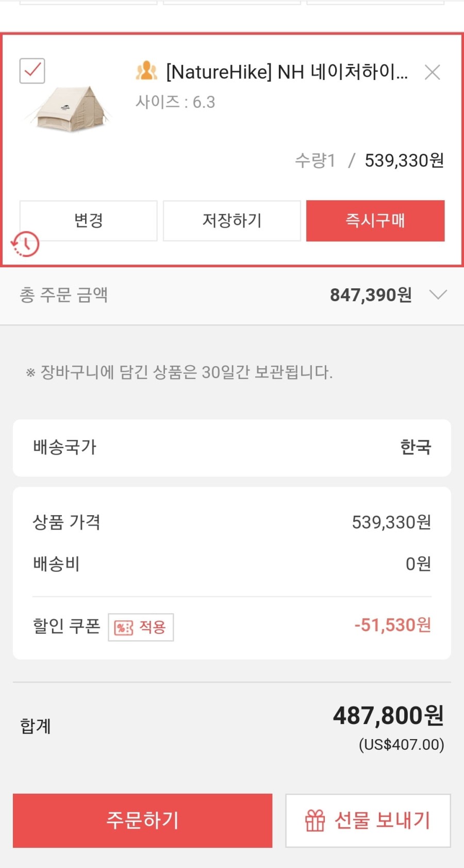Screen dimensions: 464x868
Task: Change shipping country 한국
Action: tap(416, 447)
